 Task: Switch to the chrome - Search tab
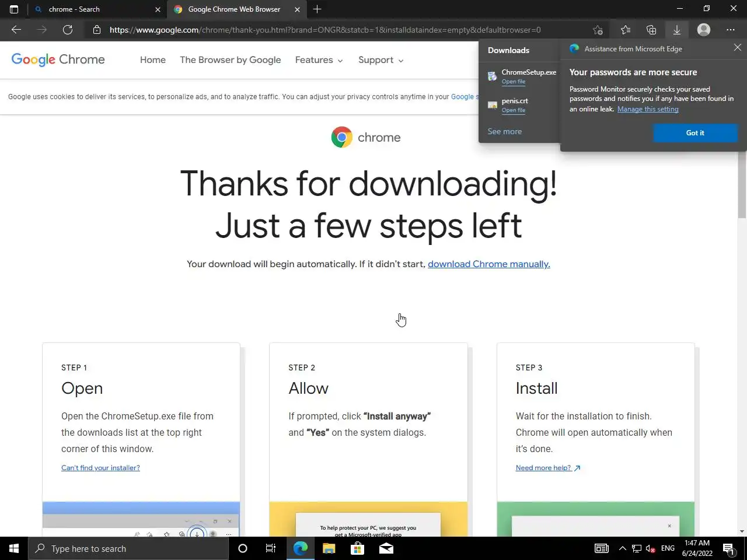click(97, 9)
